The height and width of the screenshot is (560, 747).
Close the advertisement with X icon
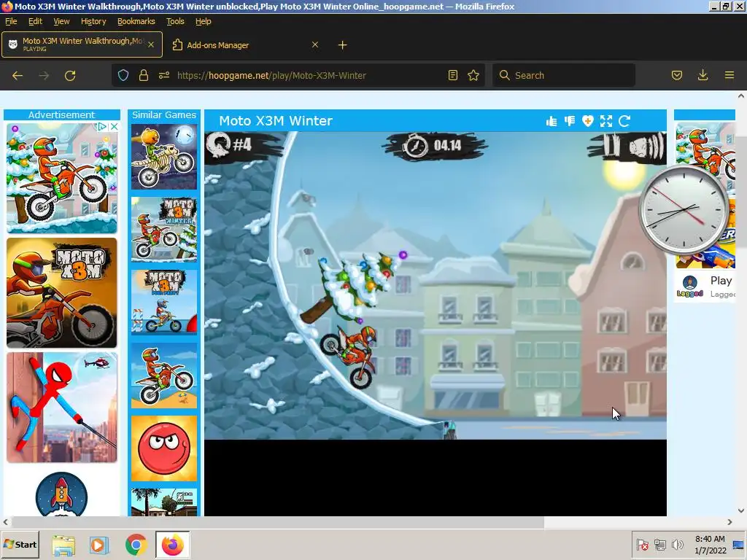click(115, 127)
